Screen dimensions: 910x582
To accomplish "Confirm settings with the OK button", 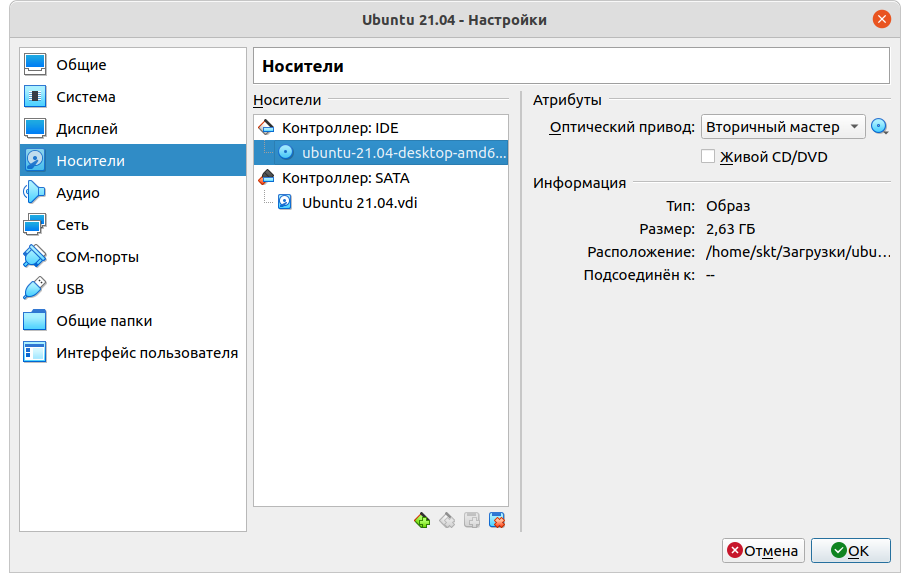I will tap(850, 550).
